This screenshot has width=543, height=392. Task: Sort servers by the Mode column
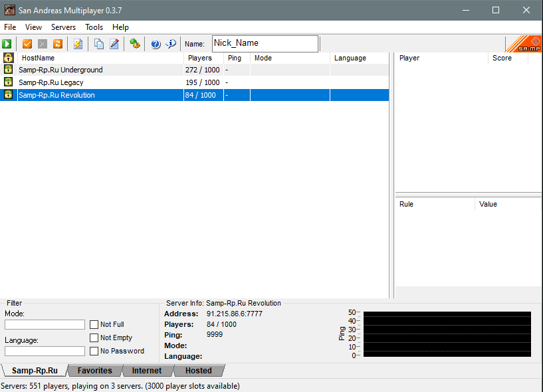tap(290, 58)
